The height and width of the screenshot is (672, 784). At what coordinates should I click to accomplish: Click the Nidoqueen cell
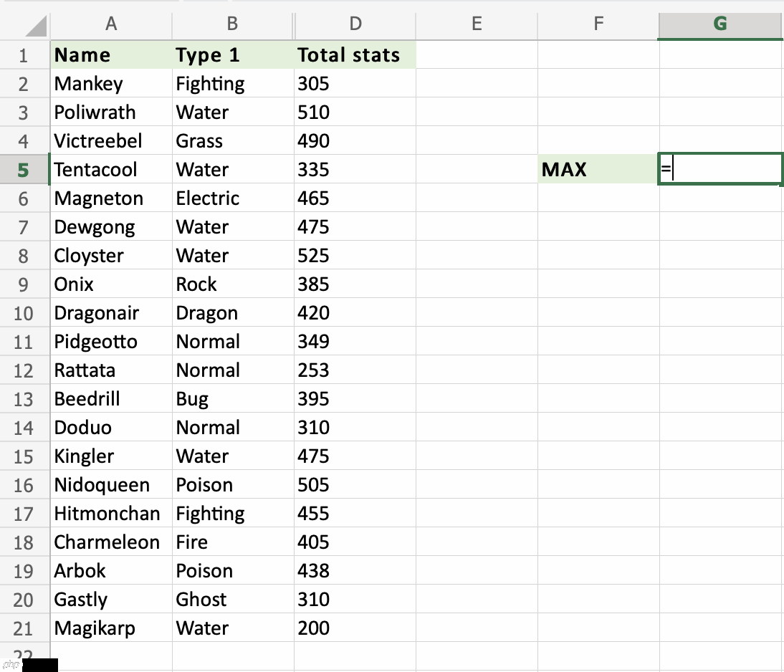coord(111,485)
